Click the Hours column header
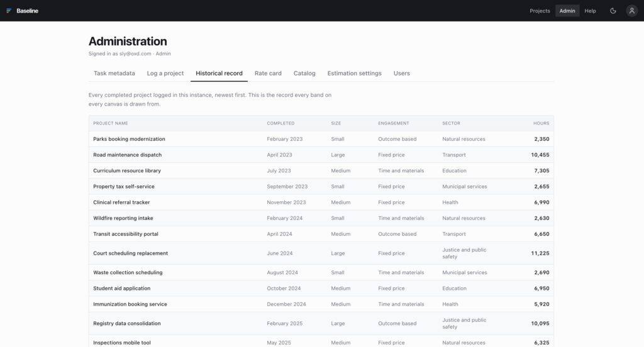Viewport: 644px width, 347px height. click(541, 123)
